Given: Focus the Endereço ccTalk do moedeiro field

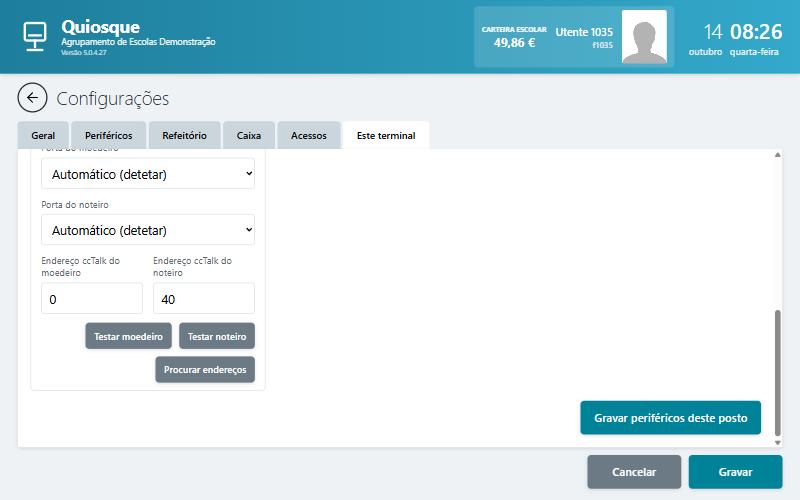Looking at the screenshot, I should 92,298.
